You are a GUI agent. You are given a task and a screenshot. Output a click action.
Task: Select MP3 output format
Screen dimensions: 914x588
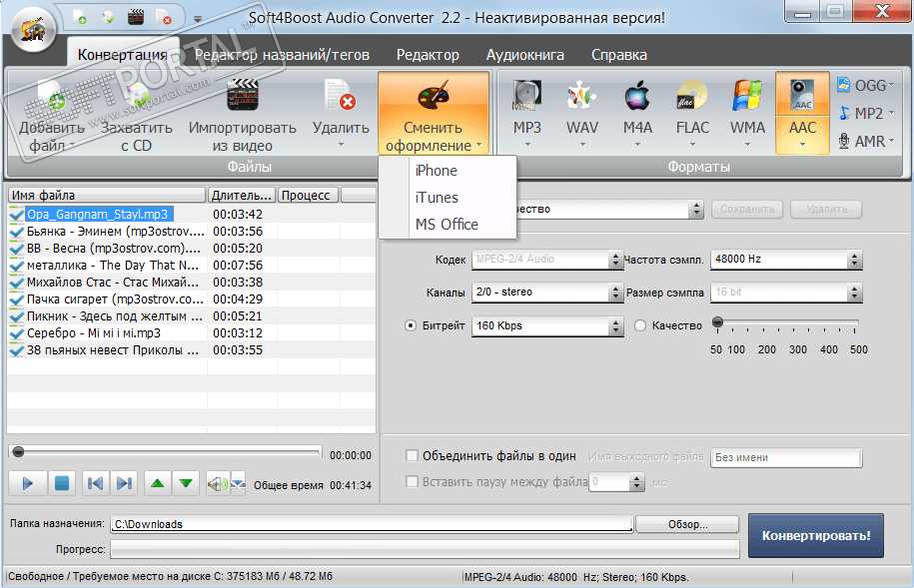[527, 113]
